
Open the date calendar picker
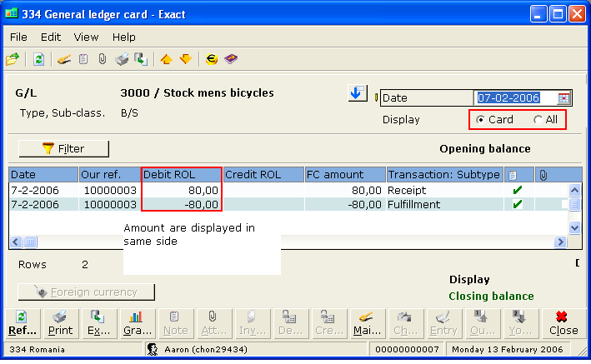(x=564, y=97)
